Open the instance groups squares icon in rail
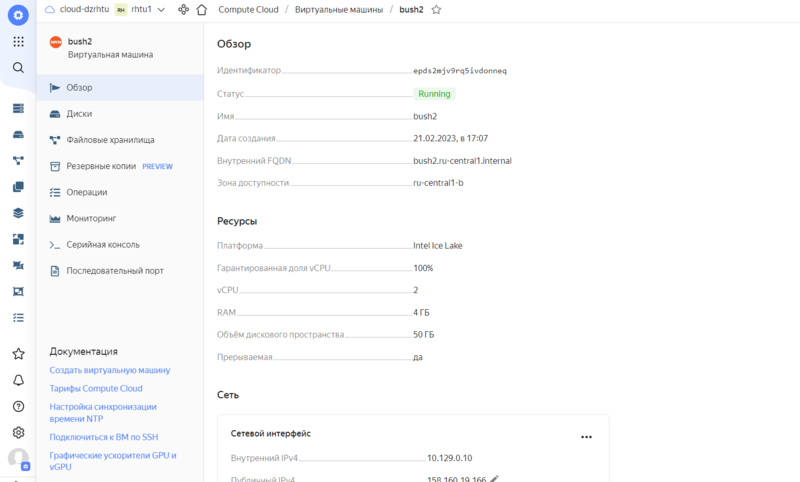Viewport: 800px width, 482px height. [18, 239]
